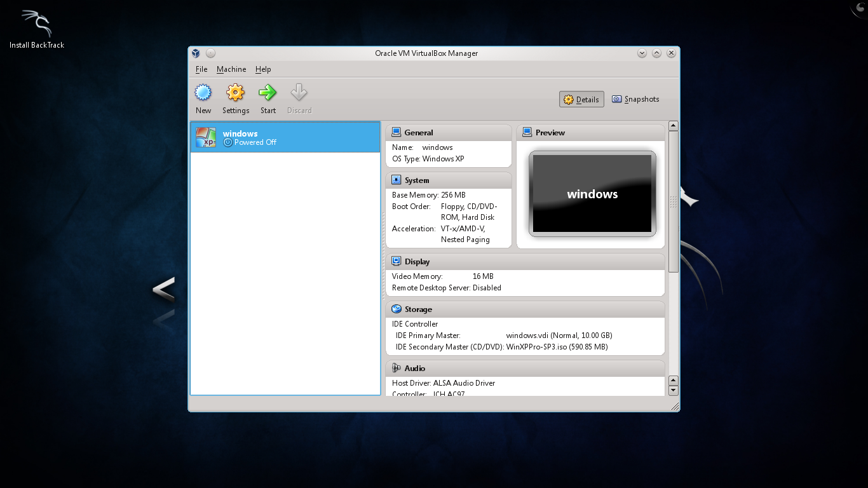This screenshot has width=868, height=488.
Task: Open the Display section heading
Action: pyautogui.click(x=417, y=261)
